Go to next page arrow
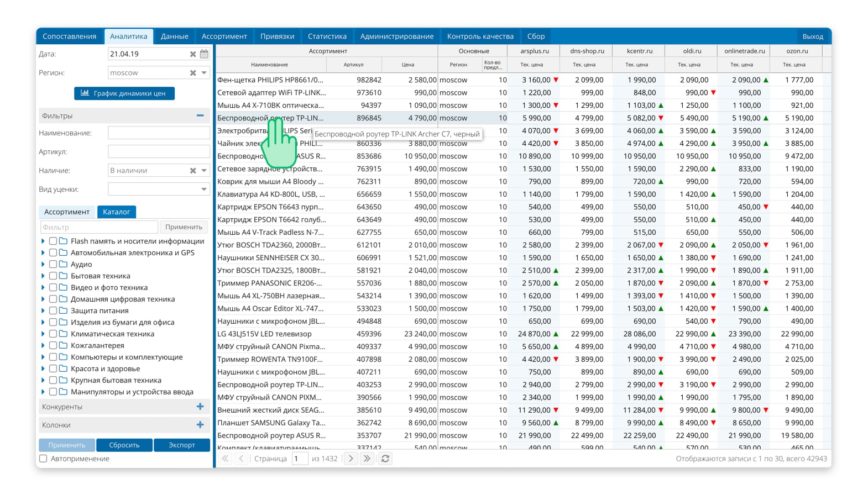The width and height of the screenshot is (868, 495). coord(351,459)
